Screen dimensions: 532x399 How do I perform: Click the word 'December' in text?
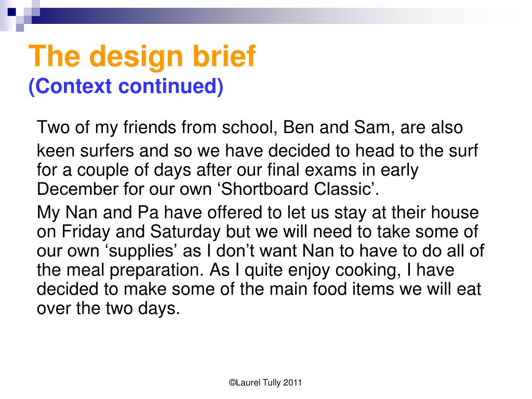[x=78, y=189]
